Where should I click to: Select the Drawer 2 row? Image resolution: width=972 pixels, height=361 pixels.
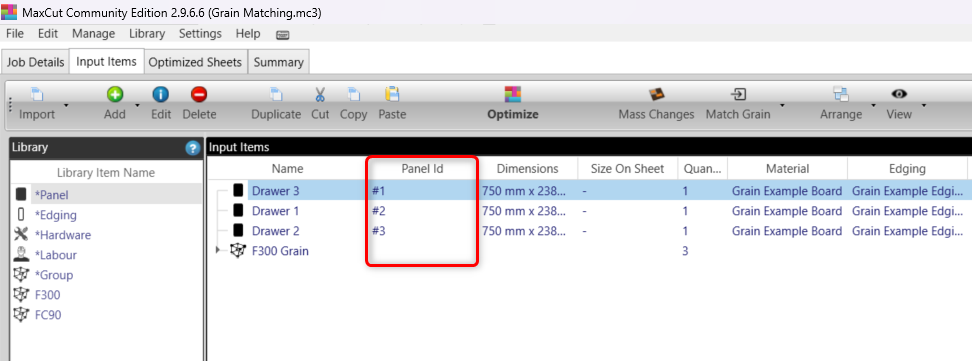tap(590, 231)
